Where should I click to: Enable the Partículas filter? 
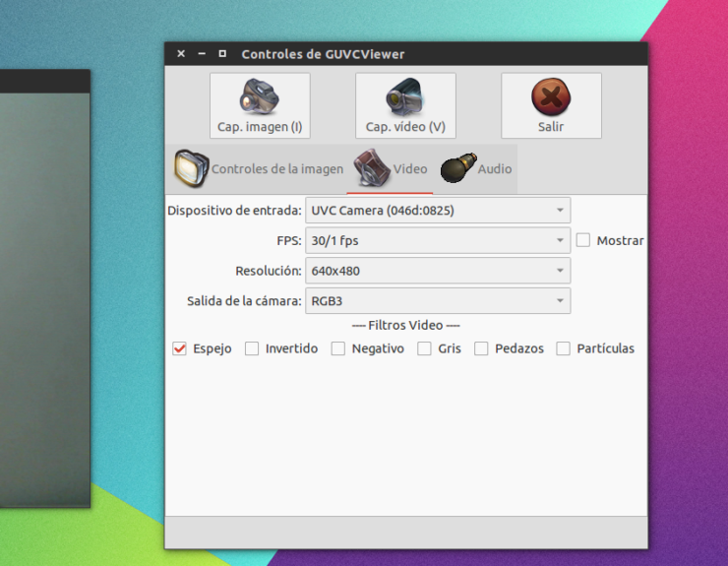564,348
